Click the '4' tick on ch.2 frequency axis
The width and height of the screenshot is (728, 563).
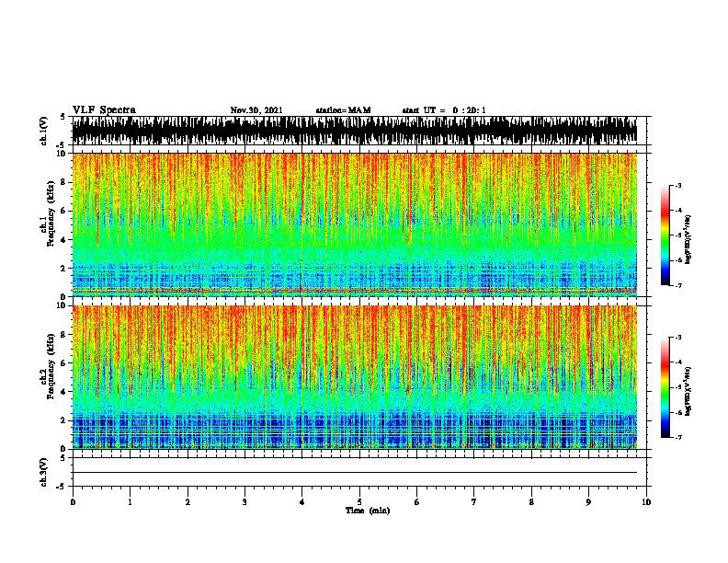64,392
